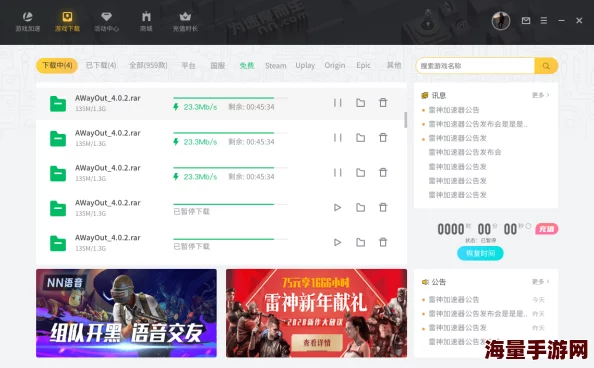Delete the third AWayOut download
The image size is (594, 368).
(383, 172)
